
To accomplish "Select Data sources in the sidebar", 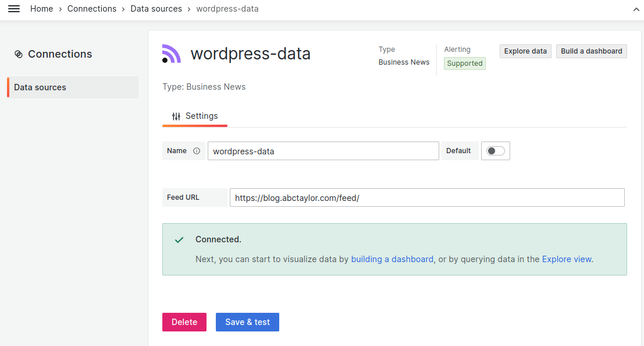I will tap(40, 87).
